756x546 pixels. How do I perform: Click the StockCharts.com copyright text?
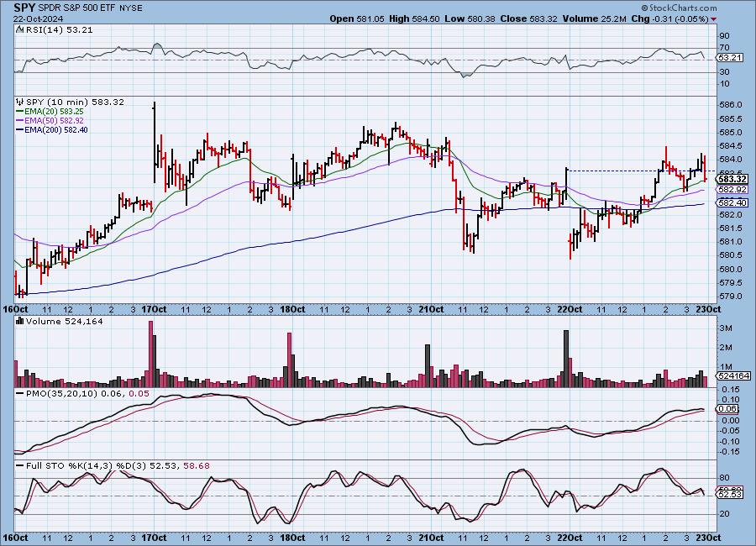click(679, 8)
